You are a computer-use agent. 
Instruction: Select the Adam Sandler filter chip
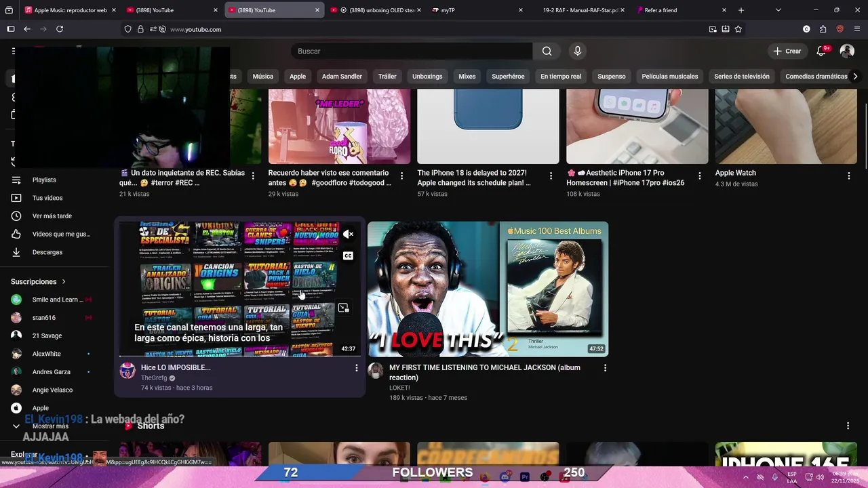(342, 77)
